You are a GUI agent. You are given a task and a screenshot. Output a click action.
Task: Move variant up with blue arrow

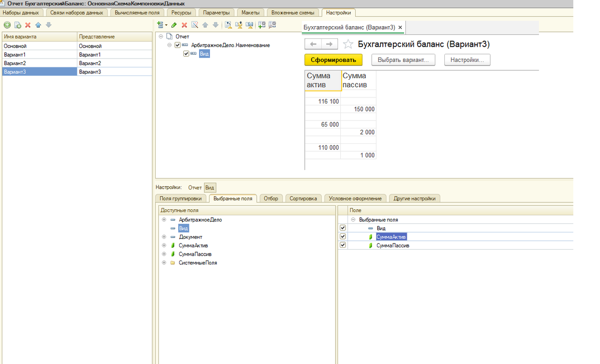point(38,25)
